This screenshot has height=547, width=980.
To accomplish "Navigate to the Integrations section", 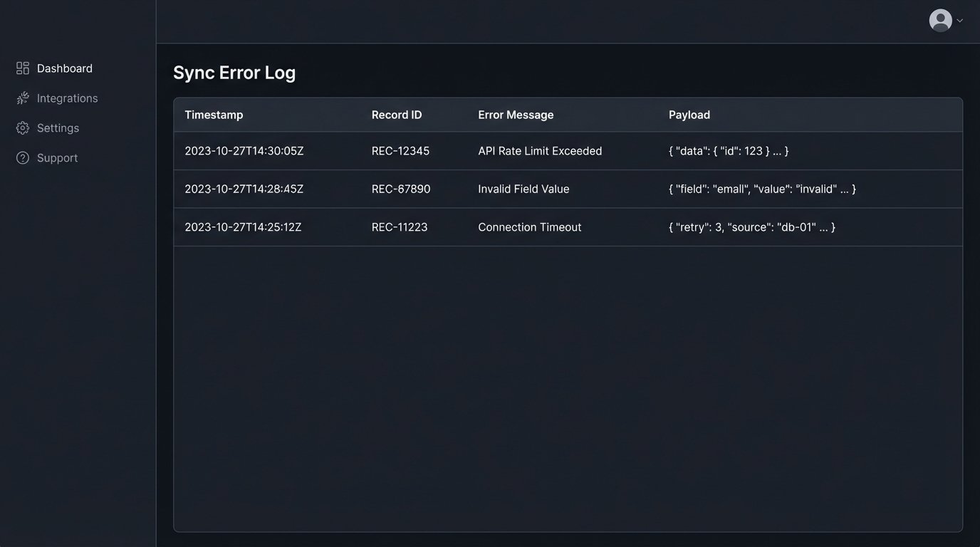I will coord(67,98).
